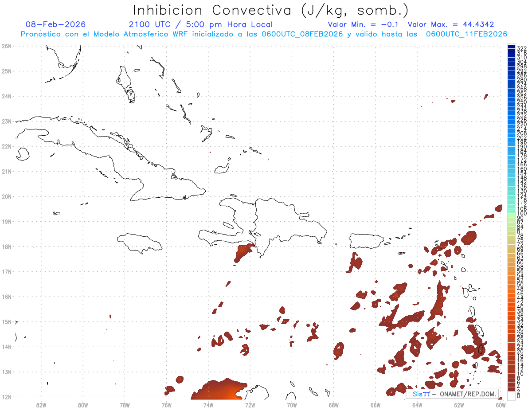Click the "Valor Min. = -0.1" readout
Screen dimensions: 532x411
click(364, 24)
